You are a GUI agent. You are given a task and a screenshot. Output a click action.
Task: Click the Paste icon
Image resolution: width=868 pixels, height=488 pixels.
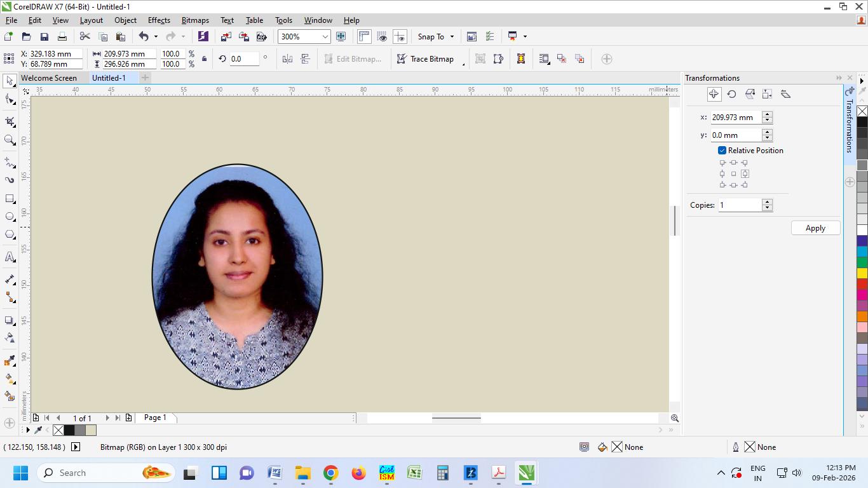pyautogui.click(x=120, y=37)
